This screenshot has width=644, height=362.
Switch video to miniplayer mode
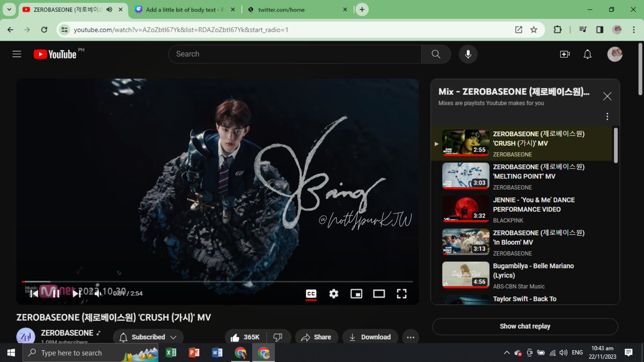[356, 293]
